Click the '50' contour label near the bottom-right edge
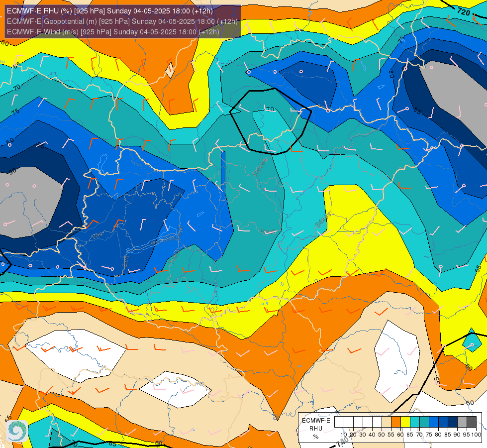Viewport: 487px width, 448px height. (470, 403)
